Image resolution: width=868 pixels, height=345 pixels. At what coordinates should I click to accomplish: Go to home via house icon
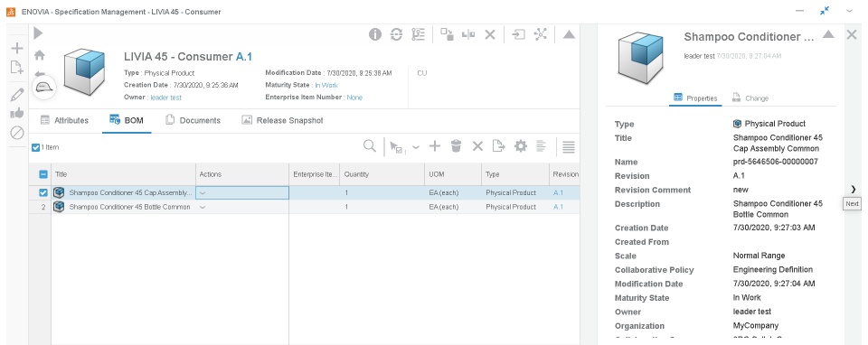coord(39,55)
